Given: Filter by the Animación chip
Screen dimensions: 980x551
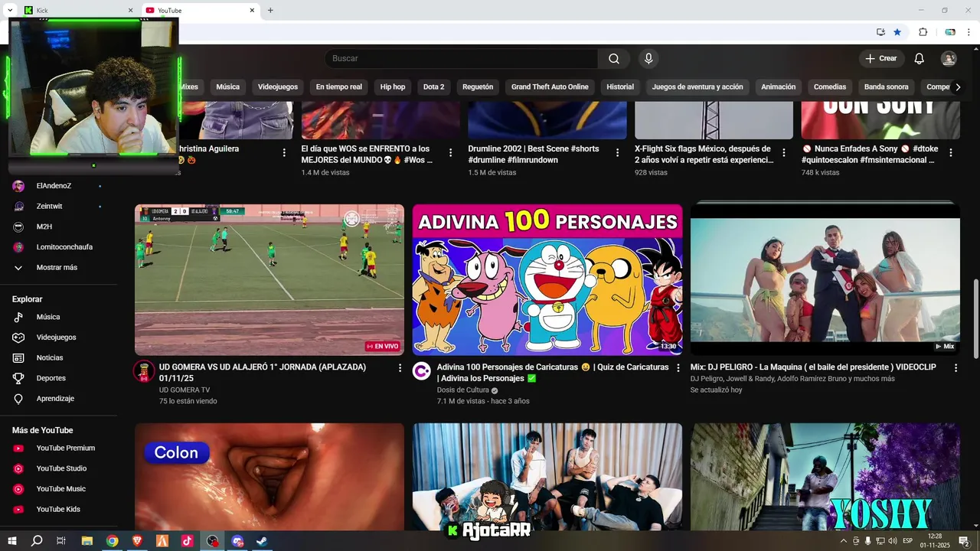Looking at the screenshot, I should click(779, 87).
